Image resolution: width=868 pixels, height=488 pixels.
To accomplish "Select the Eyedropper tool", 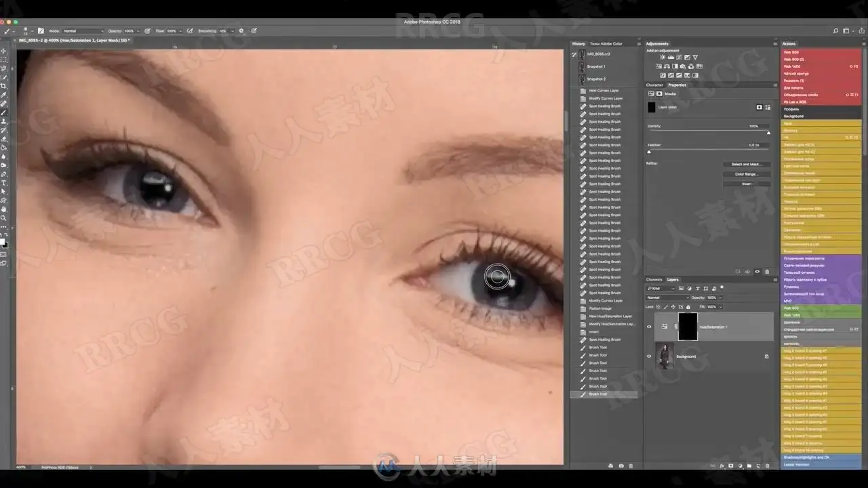I will pyautogui.click(x=3, y=95).
